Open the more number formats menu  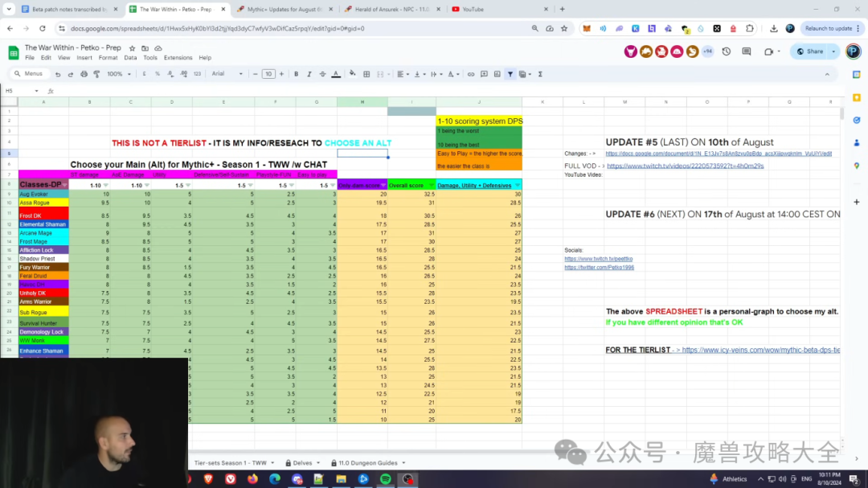(x=197, y=74)
